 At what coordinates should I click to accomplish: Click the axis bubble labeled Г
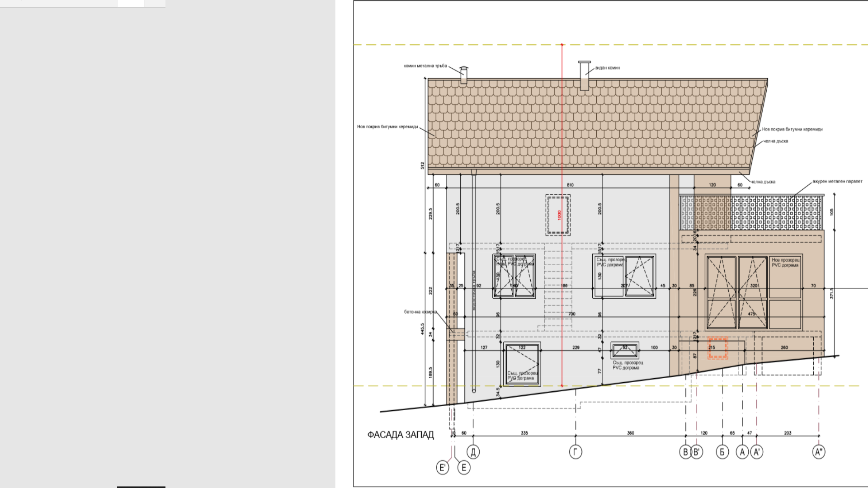575,452
